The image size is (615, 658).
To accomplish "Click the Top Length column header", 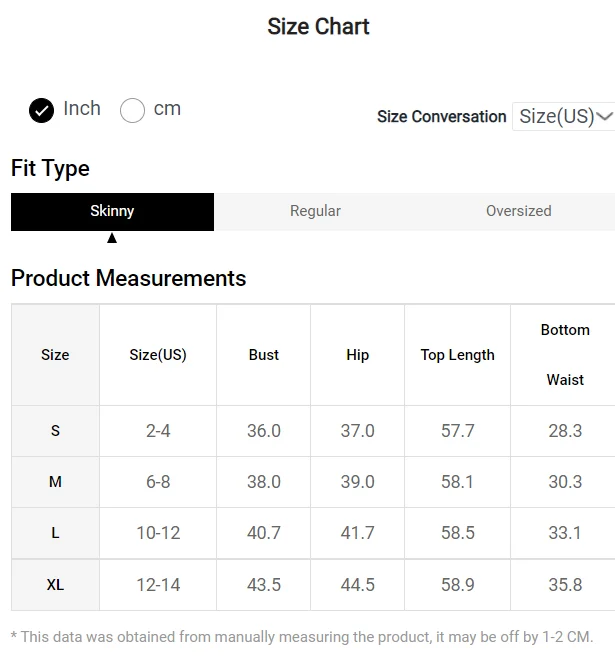I will (x=458, y=355).
